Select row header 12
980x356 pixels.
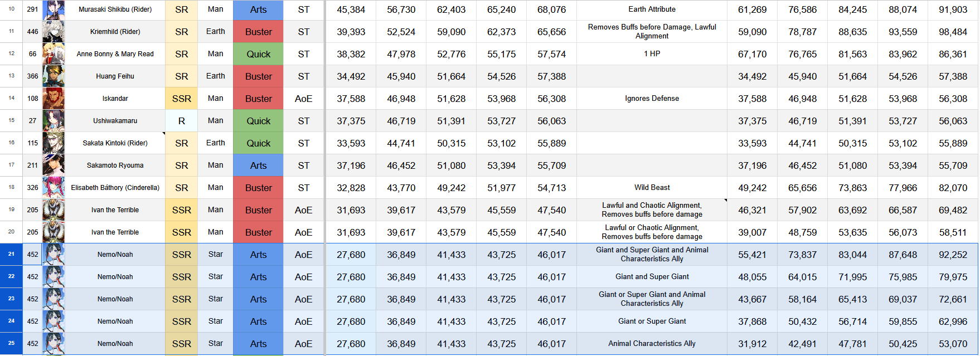tap(11, 54)
